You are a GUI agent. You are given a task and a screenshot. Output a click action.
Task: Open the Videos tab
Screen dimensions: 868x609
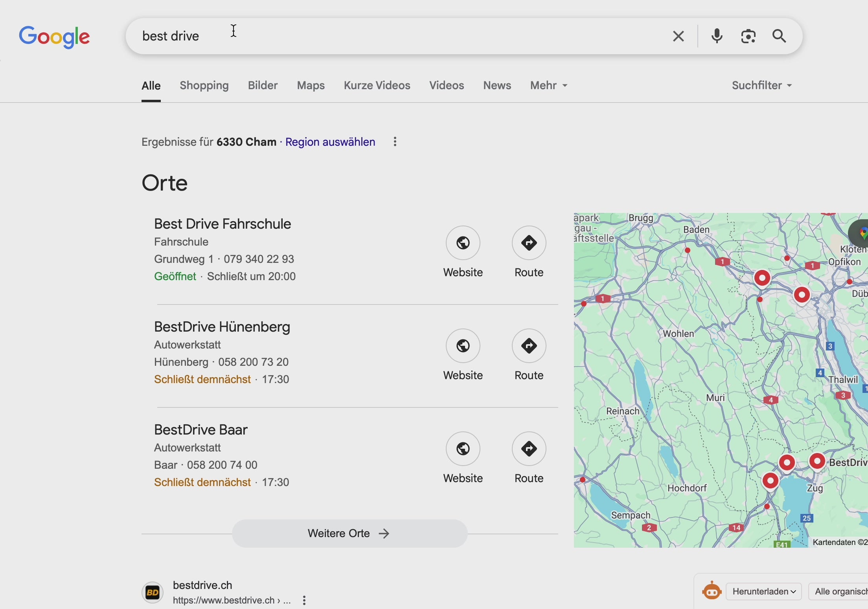[447, 86]
